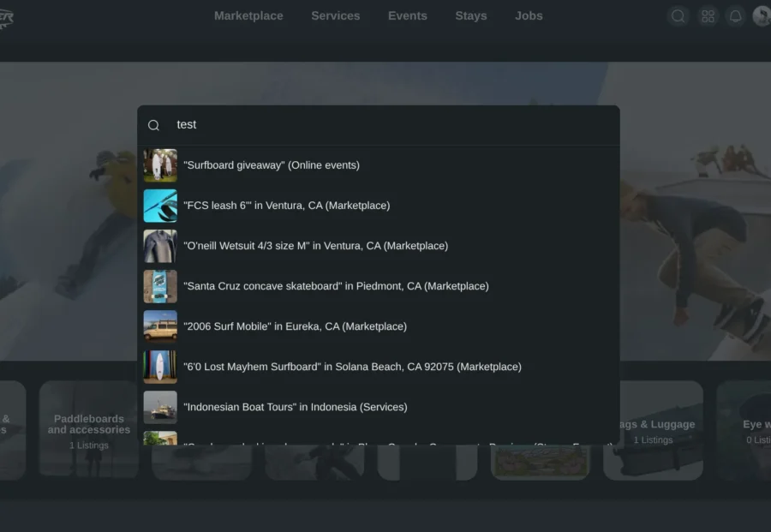This screenshot has height=532, width=771.
Task: Open the Paddleboards and accessories category card
Action: click(x=88, y=430)
